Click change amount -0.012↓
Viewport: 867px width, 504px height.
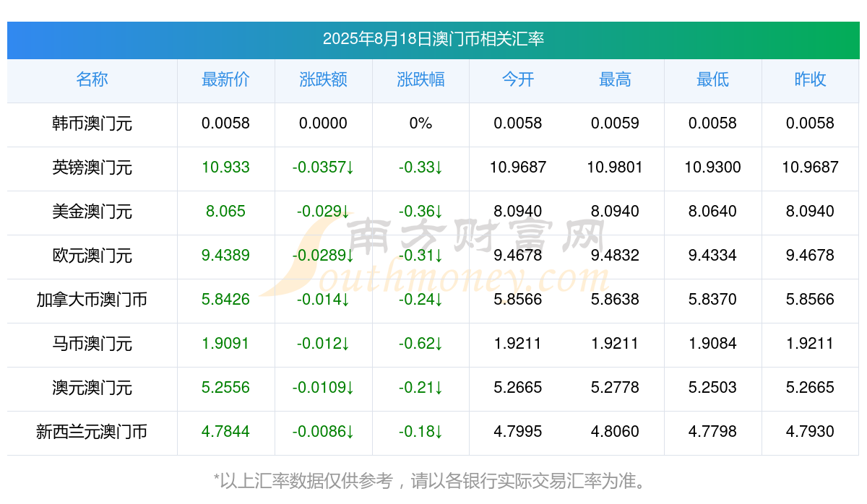point(323,344)
